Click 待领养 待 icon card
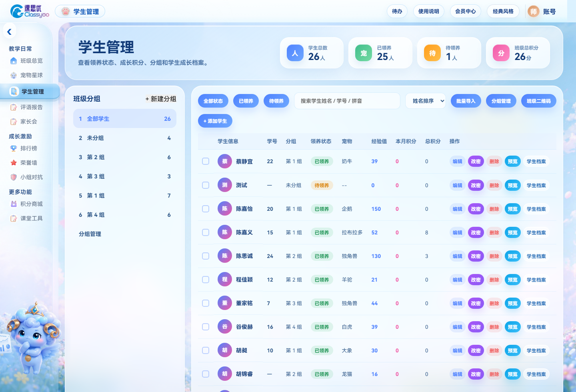 point(432,53)
